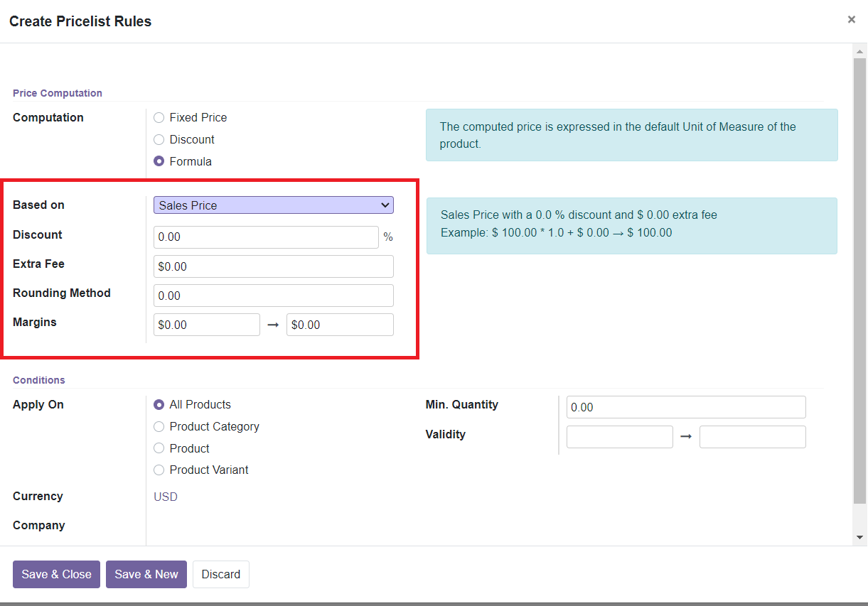Open the USD currency link
Viewport: 868px width, 606px height.
tap(166, 497)
